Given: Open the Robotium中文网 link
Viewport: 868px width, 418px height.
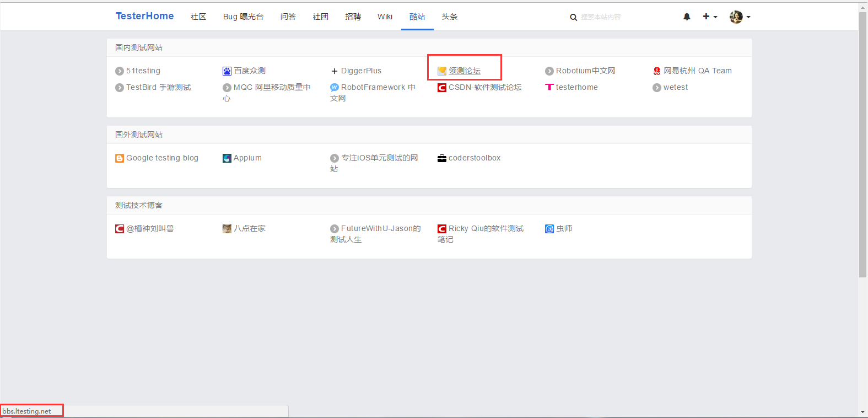Looking at the screenshot, I should [585, 71].
